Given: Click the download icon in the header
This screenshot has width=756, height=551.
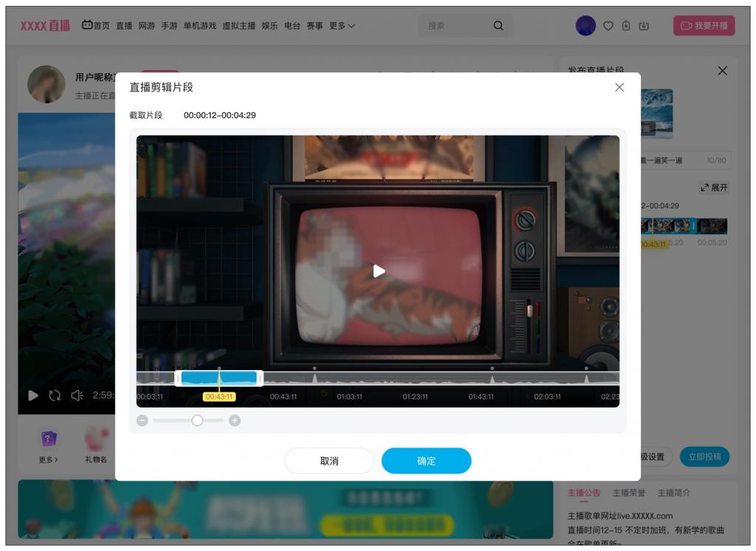Looking at the screenshot, I should click(643, 26).
